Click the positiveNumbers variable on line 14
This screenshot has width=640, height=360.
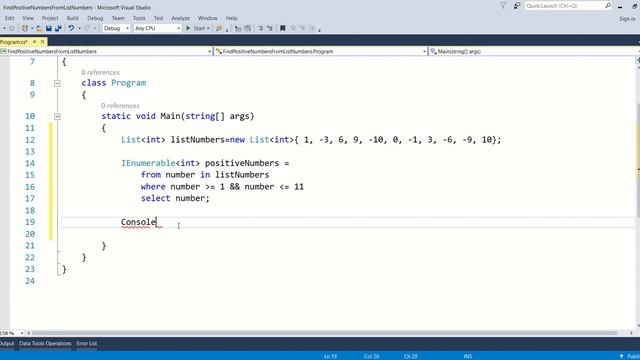coord(242,163)
